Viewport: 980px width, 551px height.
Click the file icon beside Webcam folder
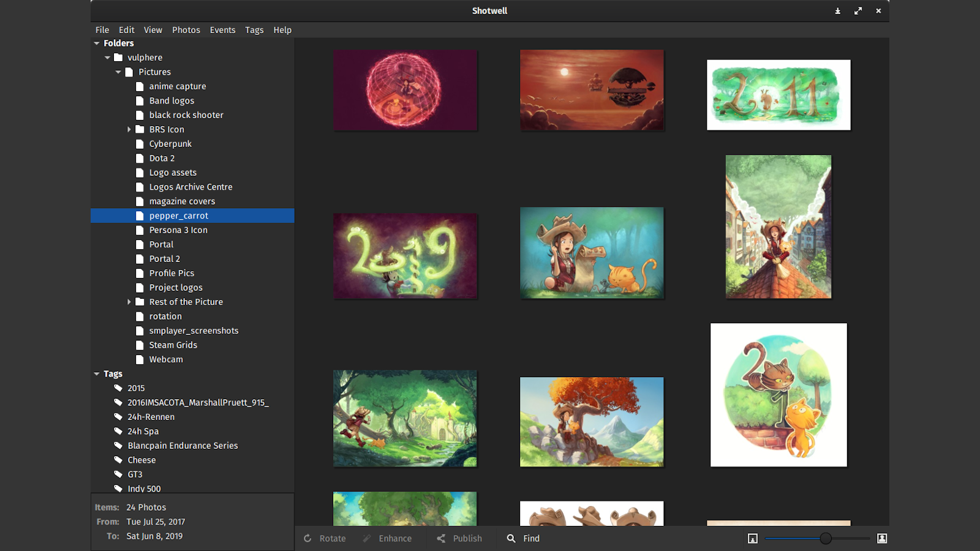pos(140,360)
